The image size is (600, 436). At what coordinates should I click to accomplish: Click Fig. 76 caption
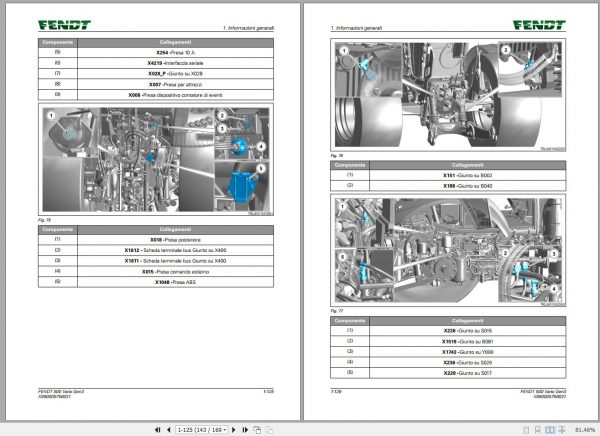[337, 155]
